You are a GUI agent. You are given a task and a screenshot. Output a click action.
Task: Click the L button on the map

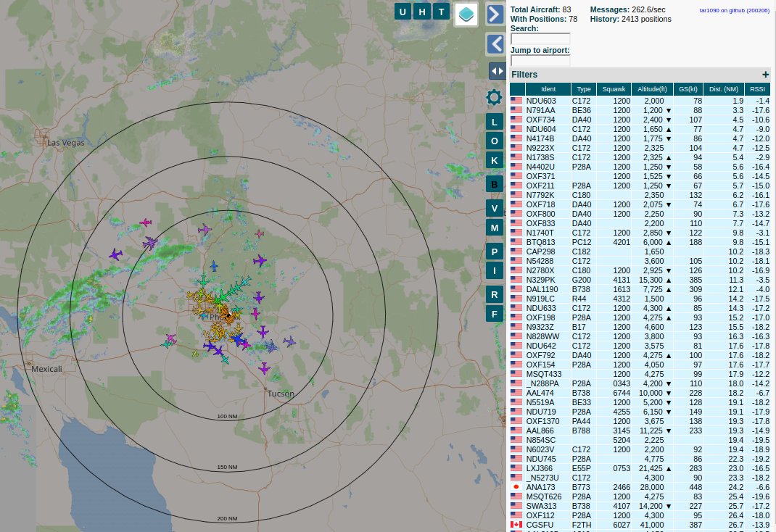click(x=495, y=122)
